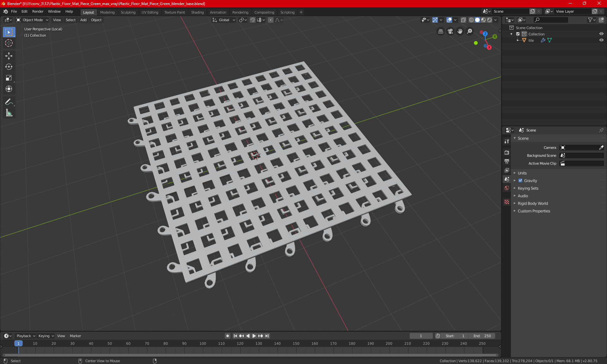Enable the Gravity checkbox
Screen dimensions: 607x364
click(x=520, y=181)
